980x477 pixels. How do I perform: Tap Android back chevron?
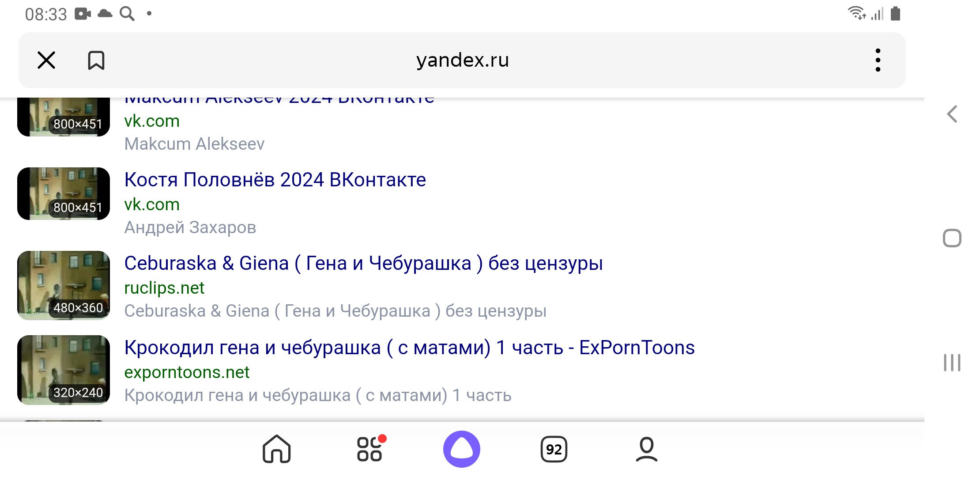point(952,114)
